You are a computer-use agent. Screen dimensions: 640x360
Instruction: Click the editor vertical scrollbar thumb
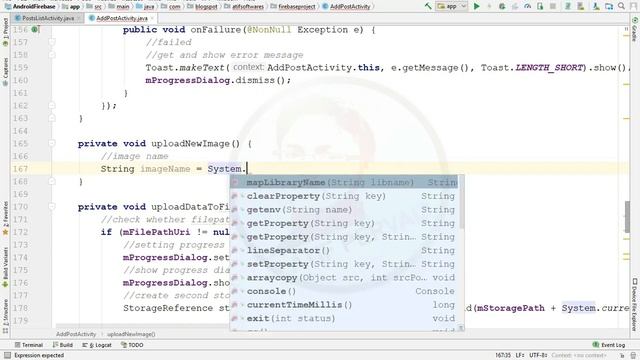(627, 217)
